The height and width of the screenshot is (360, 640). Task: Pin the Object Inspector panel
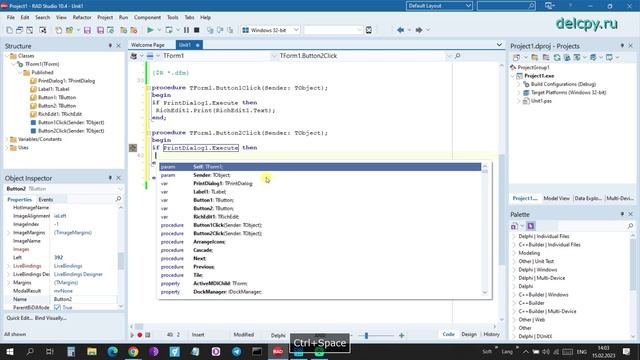110,178
